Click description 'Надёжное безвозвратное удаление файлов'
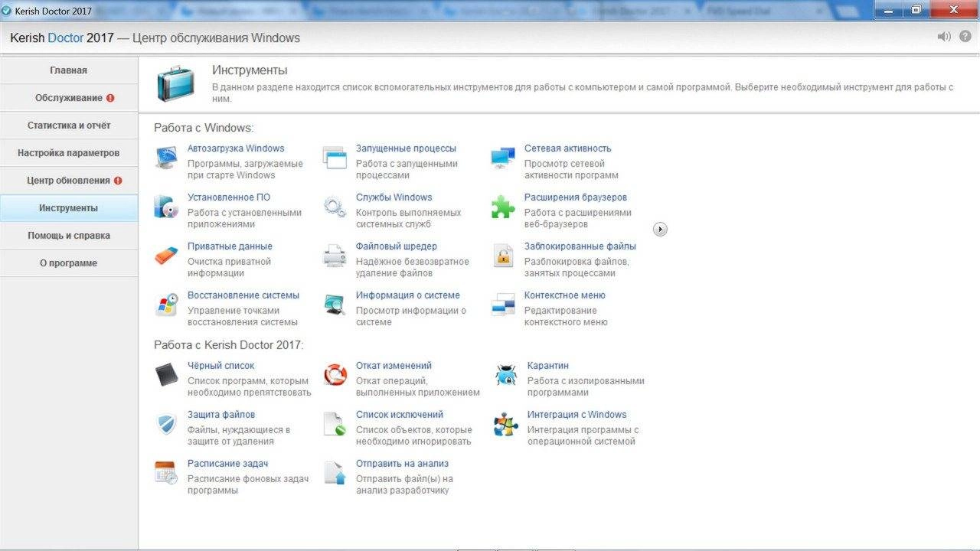The width and height of the screenshot is (980, 551). tap(413, 268)
